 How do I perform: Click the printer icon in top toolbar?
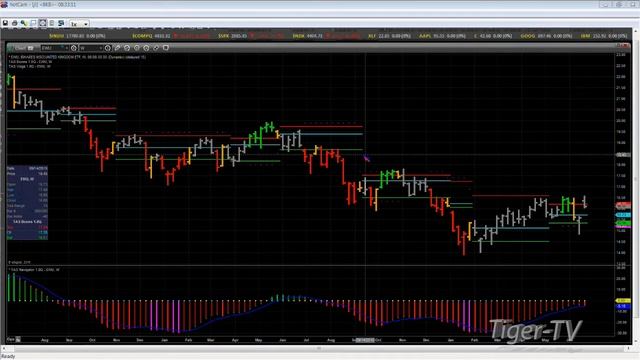point(15,23)
